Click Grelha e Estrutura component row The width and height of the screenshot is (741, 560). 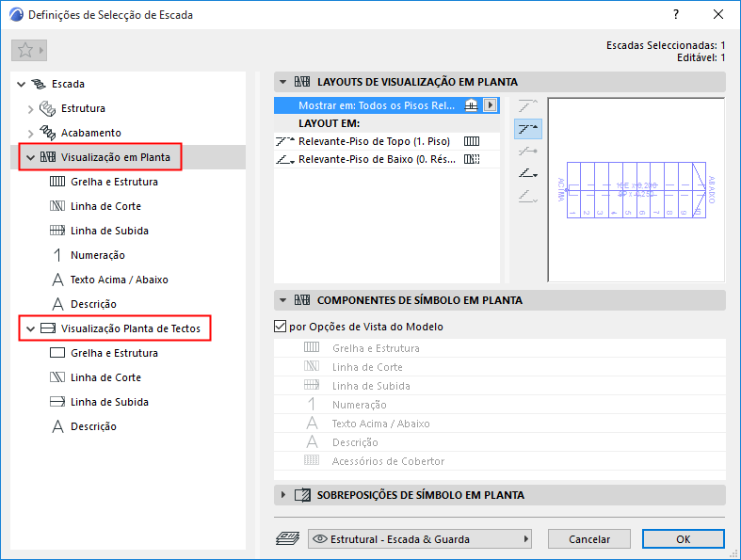click(500, 348)
